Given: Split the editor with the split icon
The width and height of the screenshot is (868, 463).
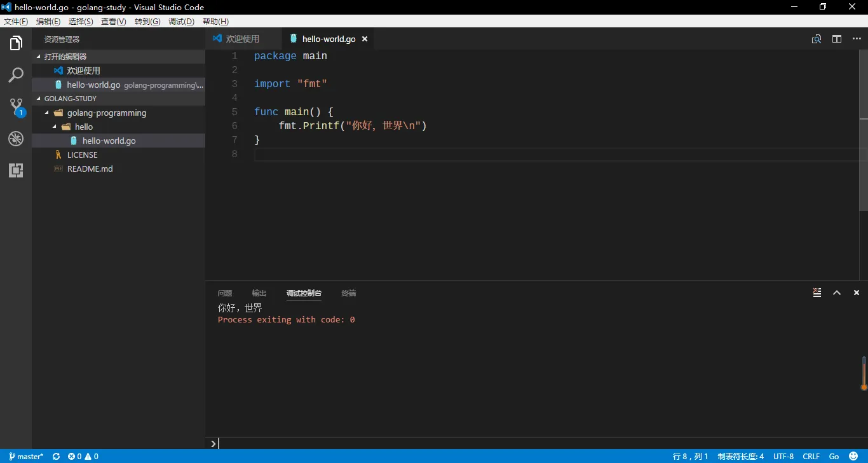Looking at the screenshot, I should (837, 39).
